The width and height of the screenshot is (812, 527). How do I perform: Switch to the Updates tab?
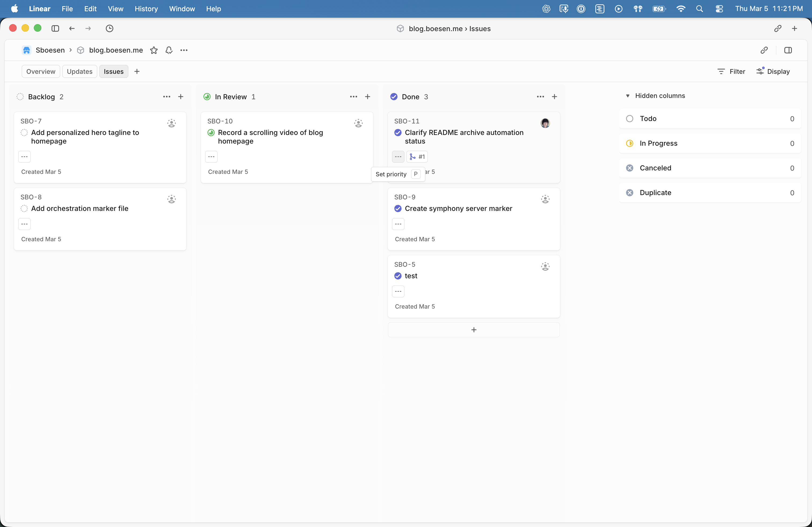point(79,72)
